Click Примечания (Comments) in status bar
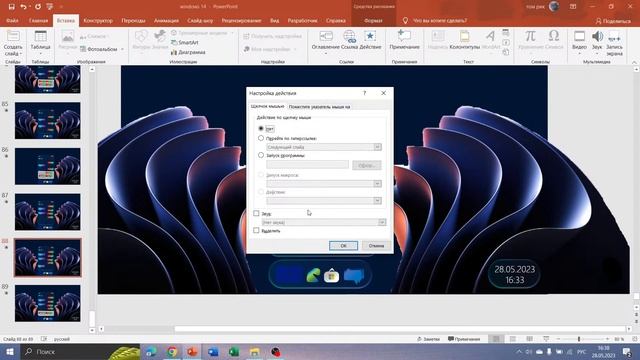 (464, 339)
